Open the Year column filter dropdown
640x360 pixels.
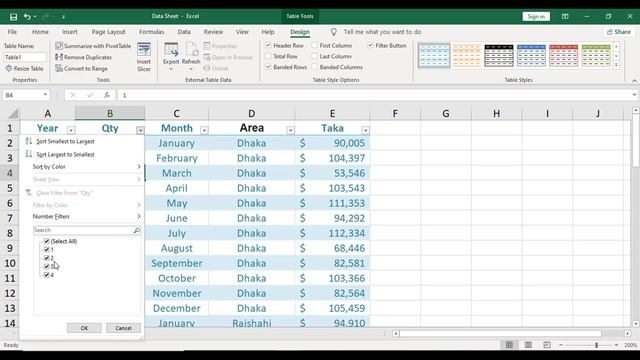(x=71, y=130)
